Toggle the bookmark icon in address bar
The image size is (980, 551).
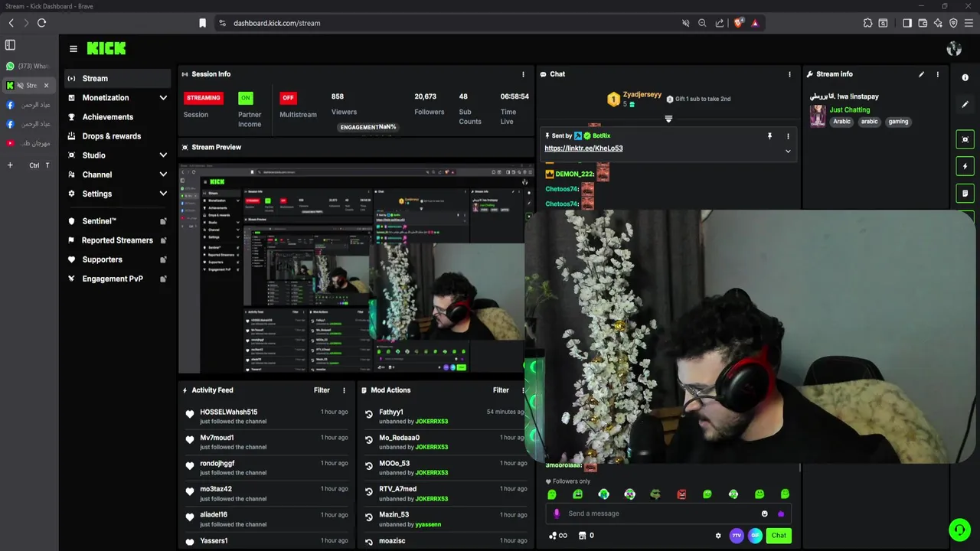202,23
